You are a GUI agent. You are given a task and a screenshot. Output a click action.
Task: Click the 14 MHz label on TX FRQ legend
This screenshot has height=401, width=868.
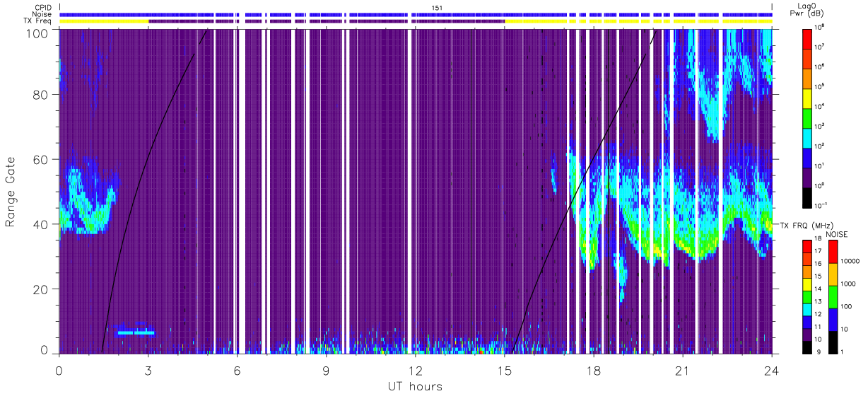(819, 289)
